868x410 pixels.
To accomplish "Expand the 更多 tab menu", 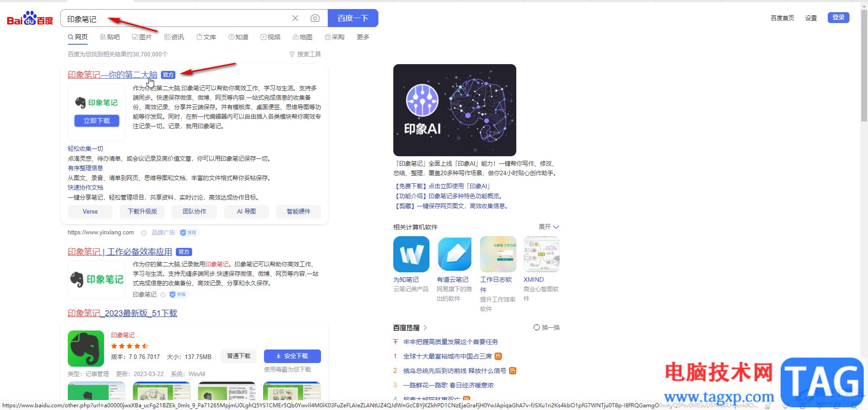I will pyautogui.click(x=363, y=37).
